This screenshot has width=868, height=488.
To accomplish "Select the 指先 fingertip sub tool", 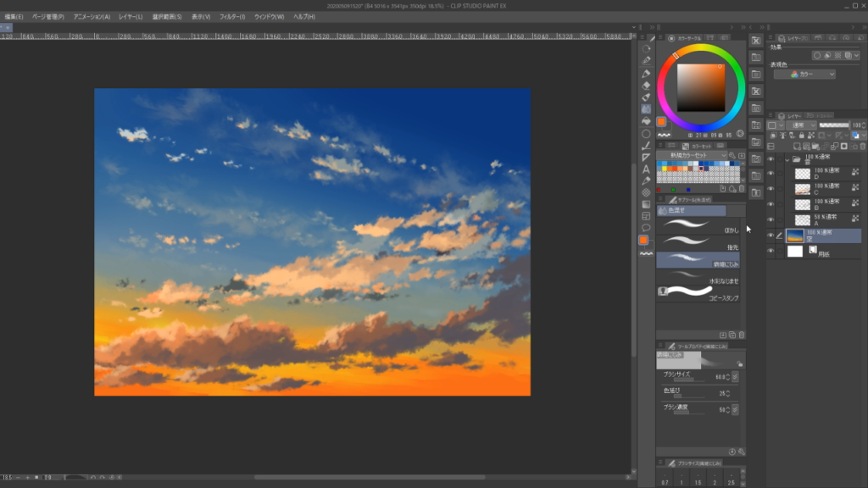I will 698,242.
